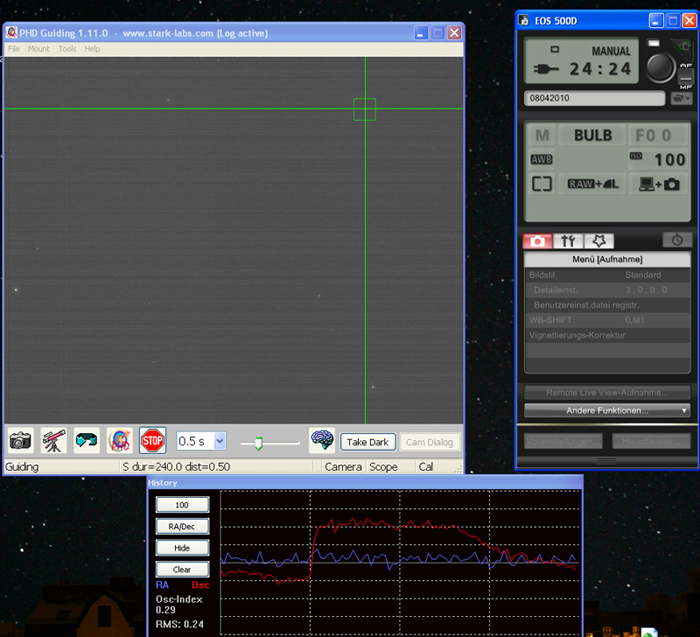This screenshot has height=637, width=700.
Task: Open the Tools menu in PHD Guiding
Action: pos(67,49)
